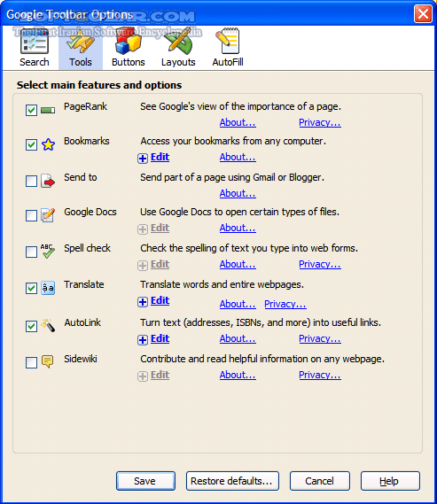Click the AutoFill notepad icon
Image resolution: width=437 pixels, height=504 pixels.
tap(228, 41)
